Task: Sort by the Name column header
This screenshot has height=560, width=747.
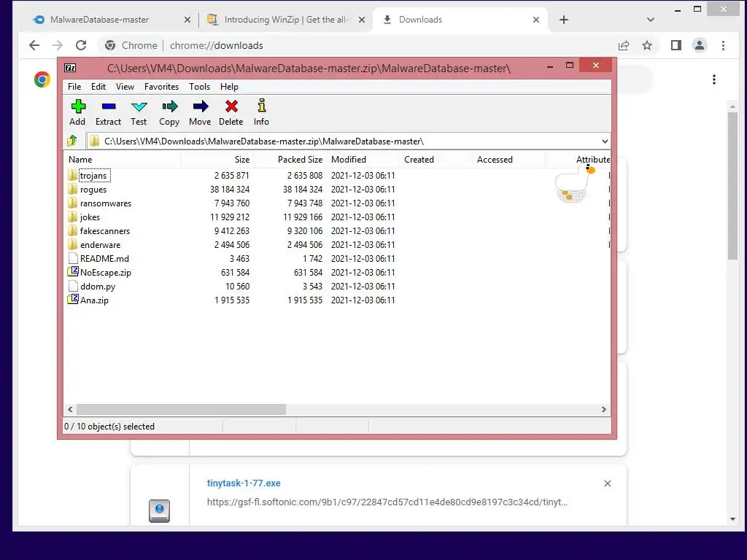Action: [122, 160]
